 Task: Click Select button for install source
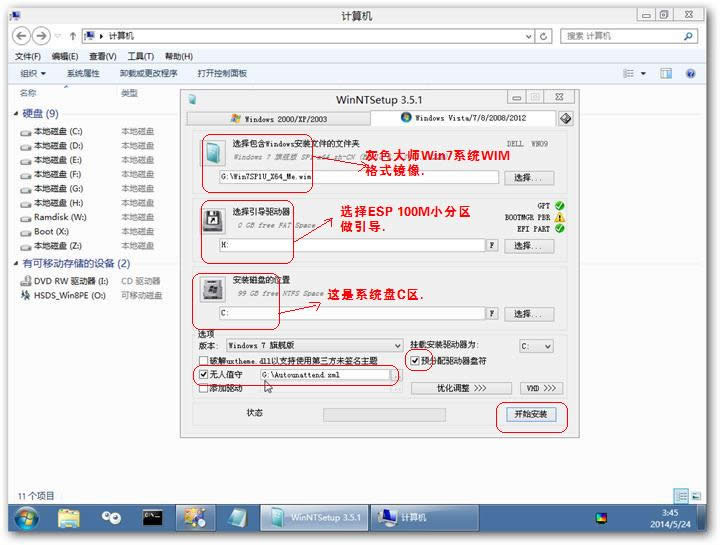coord(529,177)
